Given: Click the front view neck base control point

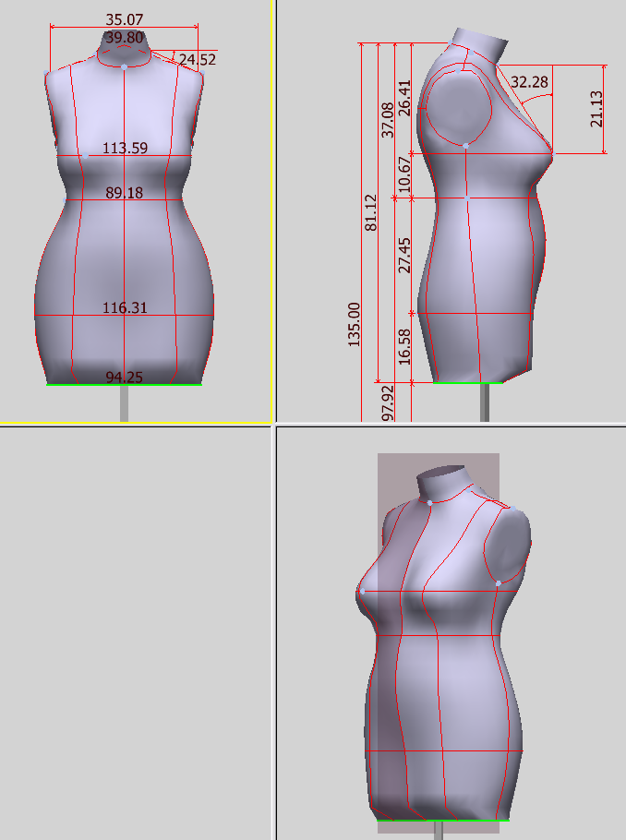Looking at the screenshot, I should point(125,67).
